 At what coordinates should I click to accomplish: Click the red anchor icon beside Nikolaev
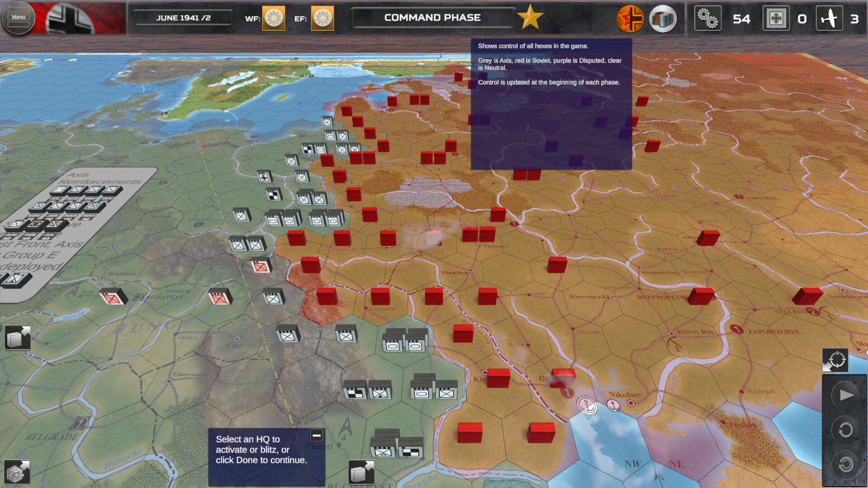coord(613,405)
